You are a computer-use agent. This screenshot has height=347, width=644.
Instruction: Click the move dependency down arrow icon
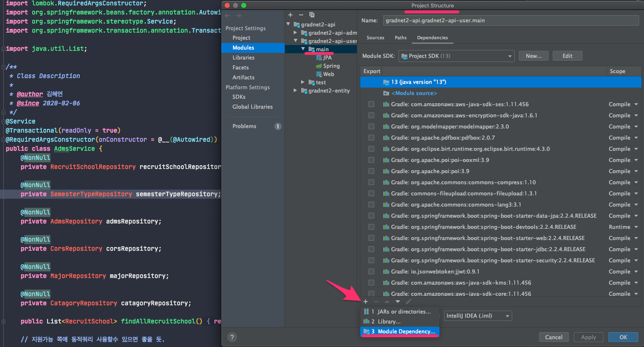coord(398,302)
